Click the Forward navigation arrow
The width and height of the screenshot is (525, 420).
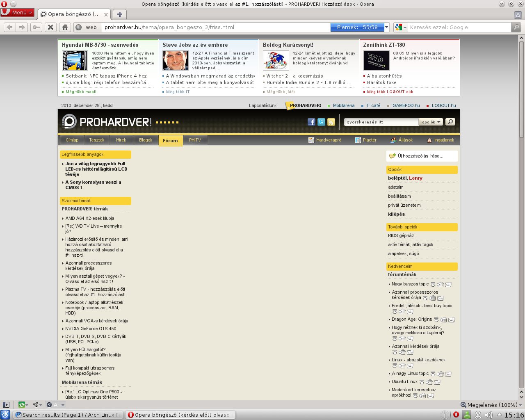22,27
